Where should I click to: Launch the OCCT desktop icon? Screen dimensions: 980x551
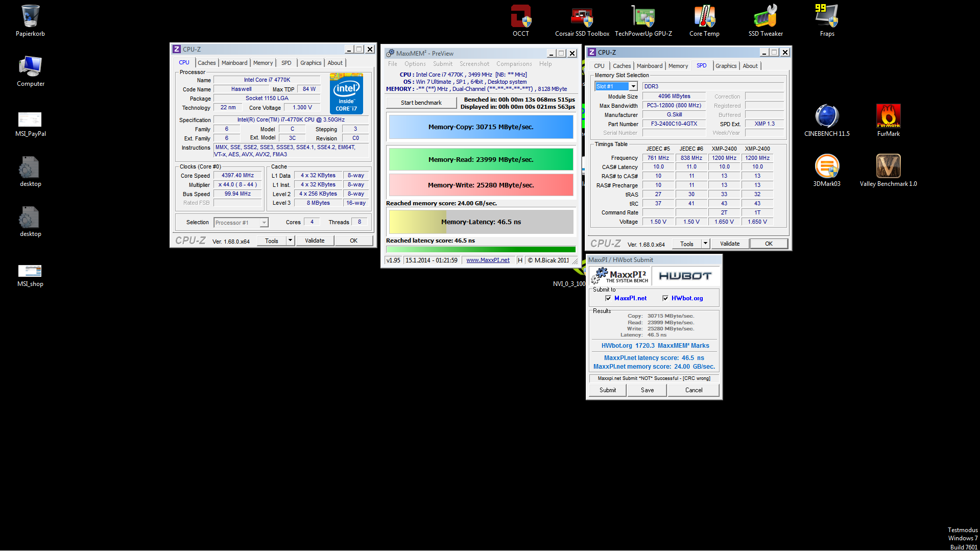point(521,20)
